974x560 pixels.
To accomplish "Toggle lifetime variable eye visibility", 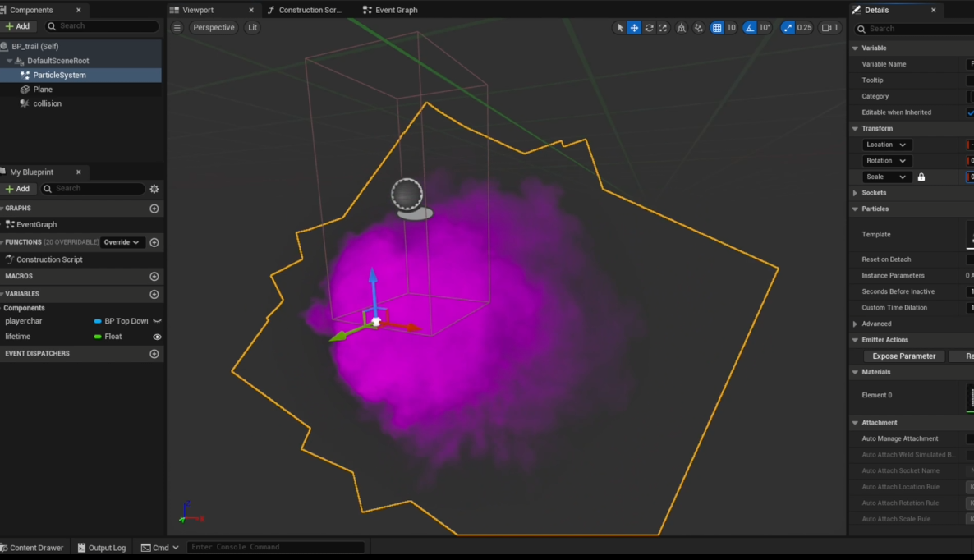I will 157,337.
